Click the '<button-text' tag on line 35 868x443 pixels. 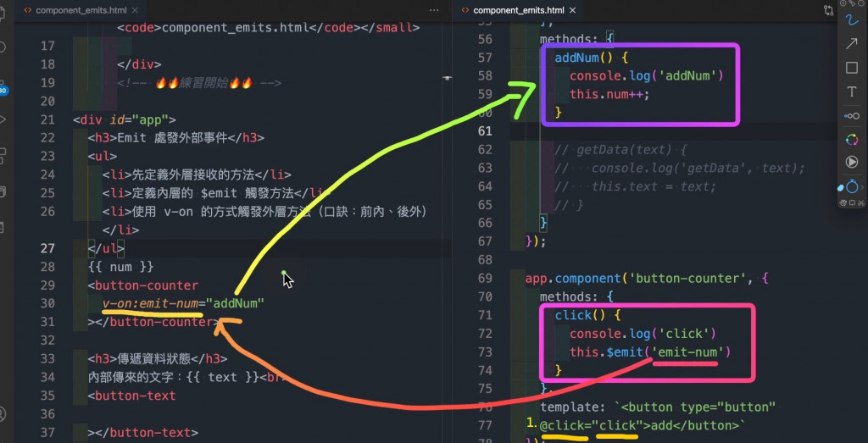131,396
